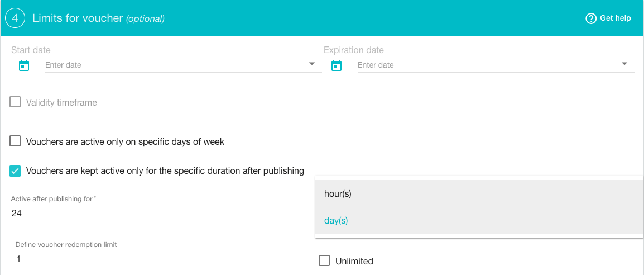644x275 pixels.
Task: Expand the Expiration date dropdown arrow
Action: [624, 64]
